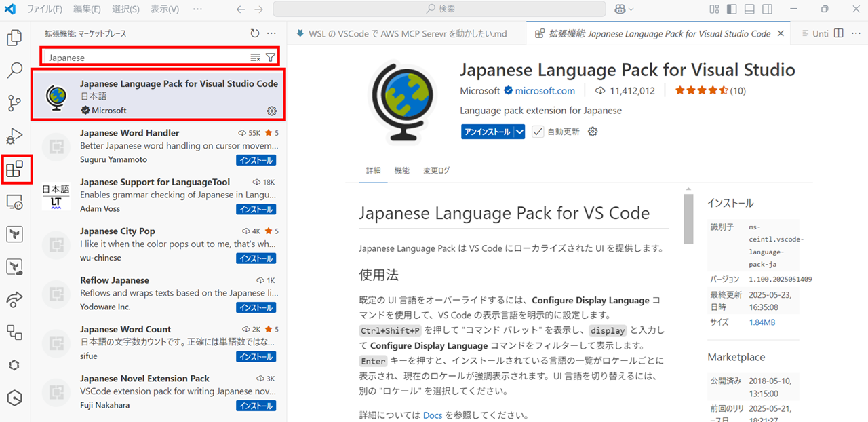
Task: Toggle the 自動更新 checkbox
Action: [x=538, y=132]
